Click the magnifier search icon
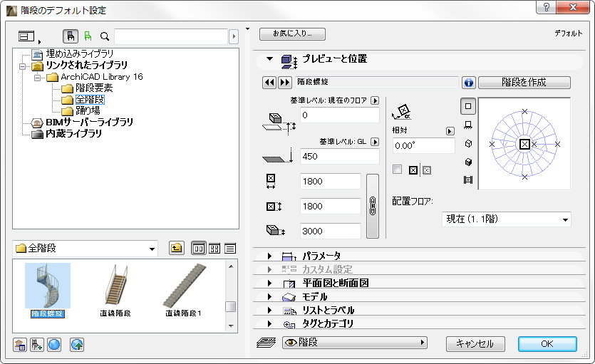 tap(105, 36)
